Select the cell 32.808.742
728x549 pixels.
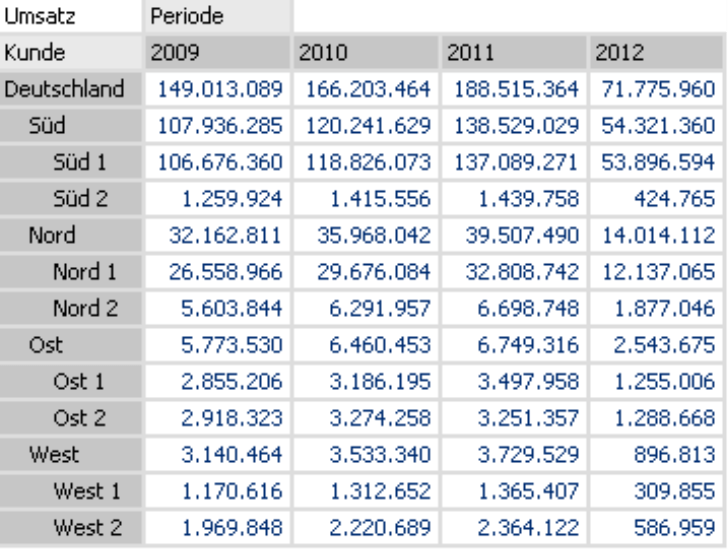(514, 272)
